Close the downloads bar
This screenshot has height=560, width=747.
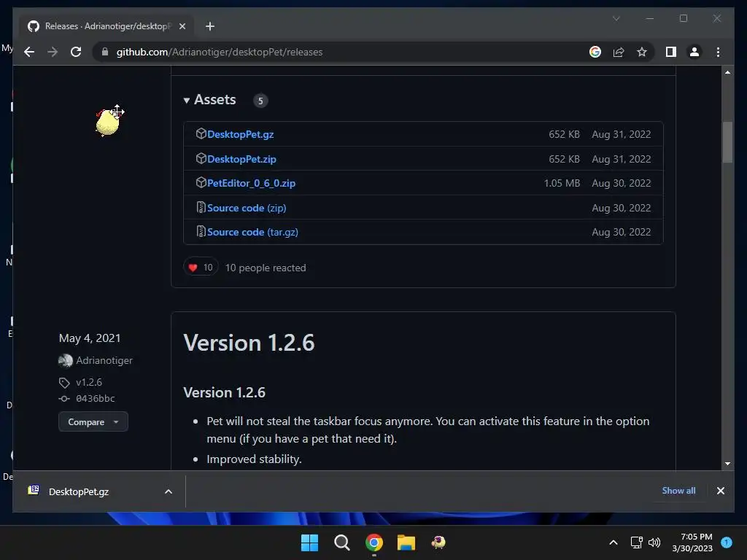(x=720, y=491)
